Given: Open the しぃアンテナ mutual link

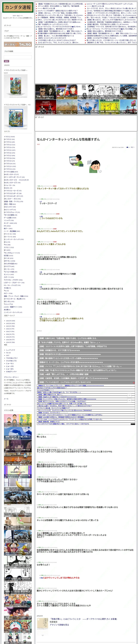Looking at the screenshot, I should 11,350.
